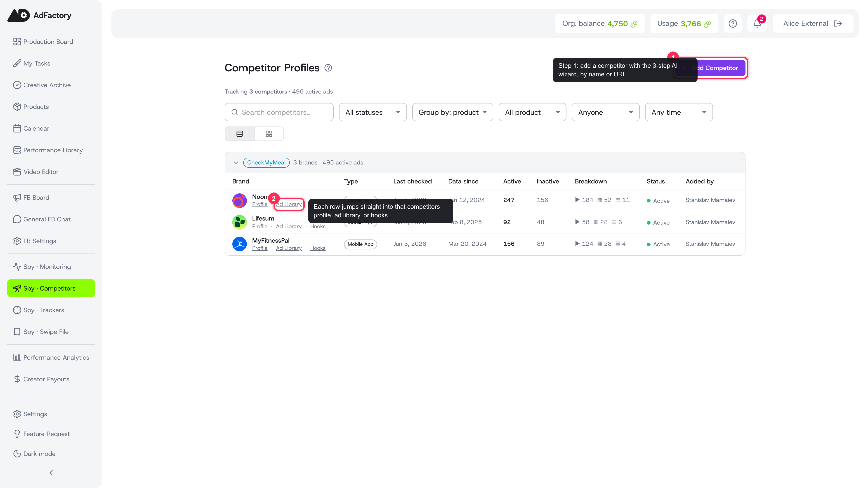This screenshot has height=488, width=868.
Task: Open Spy · Trackers
Action: coord(51,310)
